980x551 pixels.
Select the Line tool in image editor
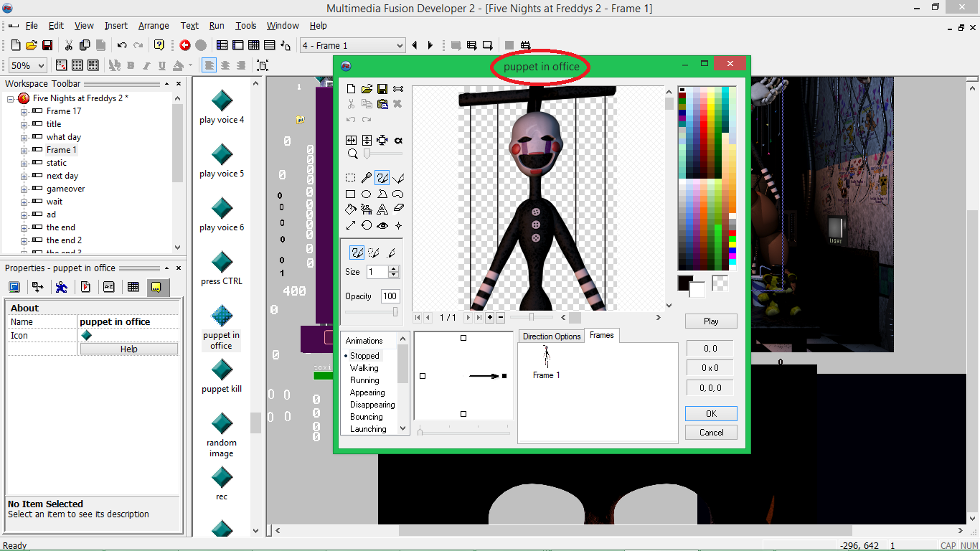click(x=398, y=178)
